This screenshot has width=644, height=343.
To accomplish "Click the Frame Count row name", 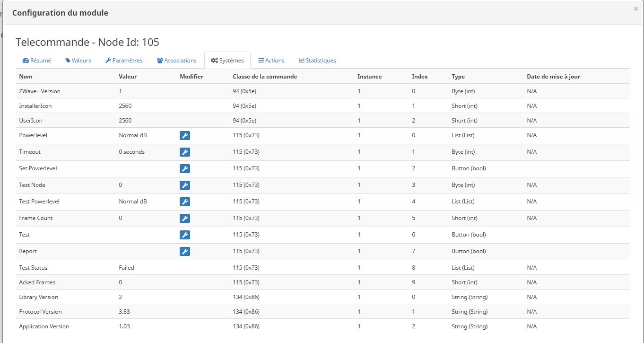I will 36,218.
